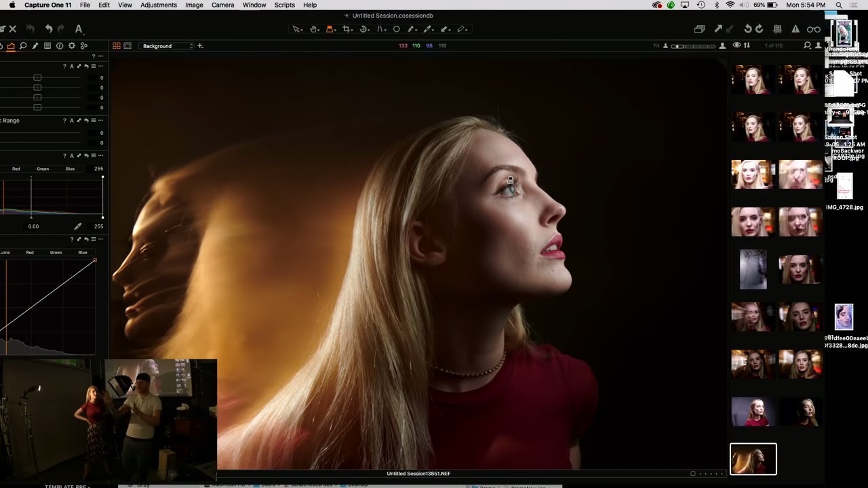Open the gear tool tab in left panel
The height and width of the screenshot is (488, 868).
coord(72,46)
